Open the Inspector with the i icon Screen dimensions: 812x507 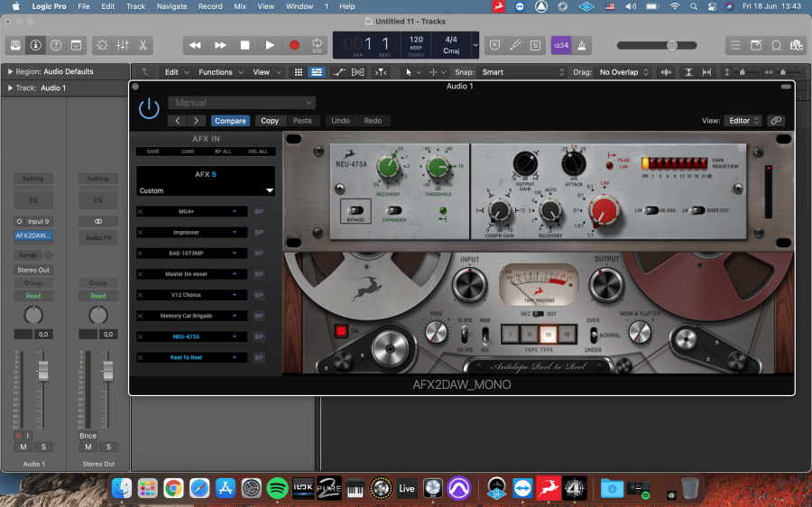[x=35, y=46]
